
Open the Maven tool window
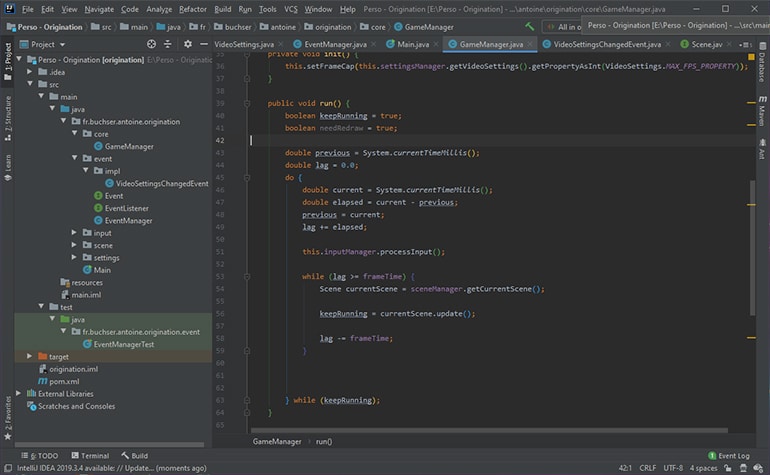point(762,111)
